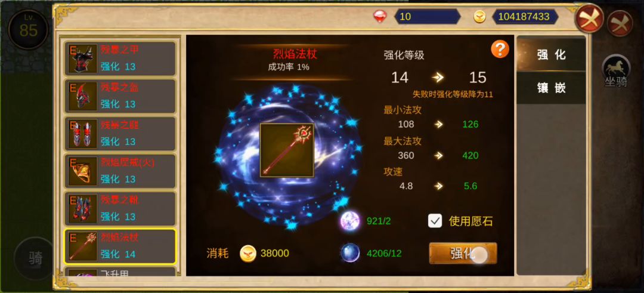Select 残暴之靴 boots in equipment list
Image resolution: width=644 pixels, height=293 pixels.
point(120,209)
